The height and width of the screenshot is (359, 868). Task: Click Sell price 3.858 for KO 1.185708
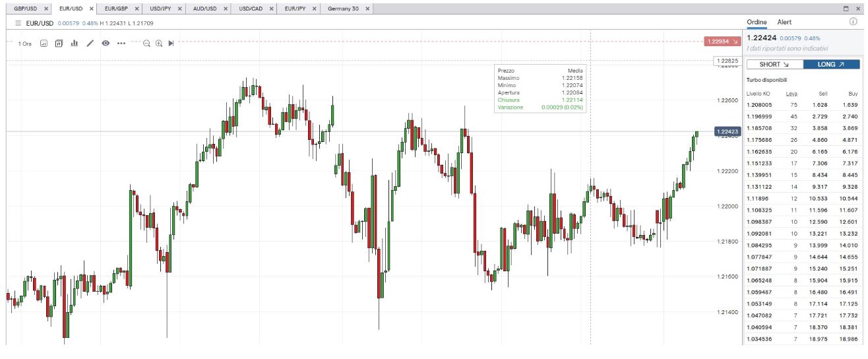pyautogui.click(x=820, y=129)
